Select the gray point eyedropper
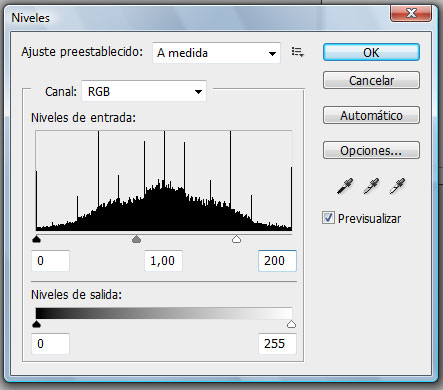Image resolution: width=443 pixels, height=390 pixels. 371,186
